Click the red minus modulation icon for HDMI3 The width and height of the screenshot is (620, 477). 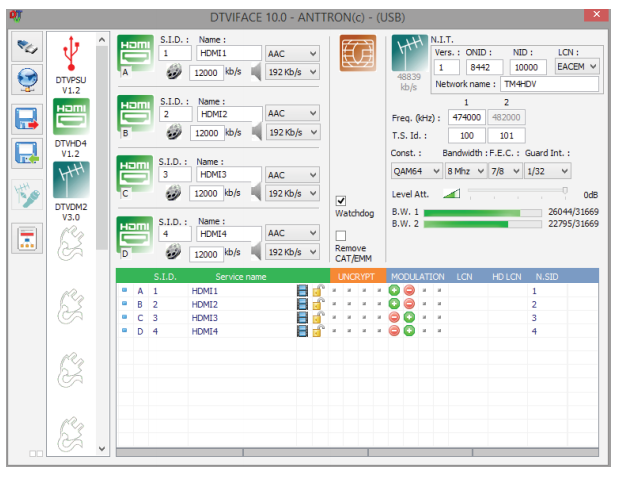(394, 317)
